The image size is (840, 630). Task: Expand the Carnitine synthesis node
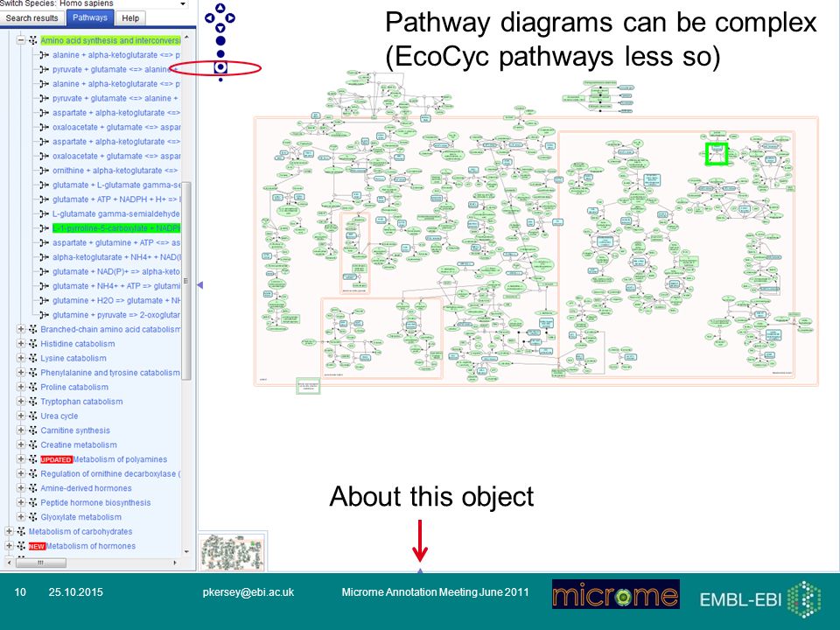click(x=21, y=430)
